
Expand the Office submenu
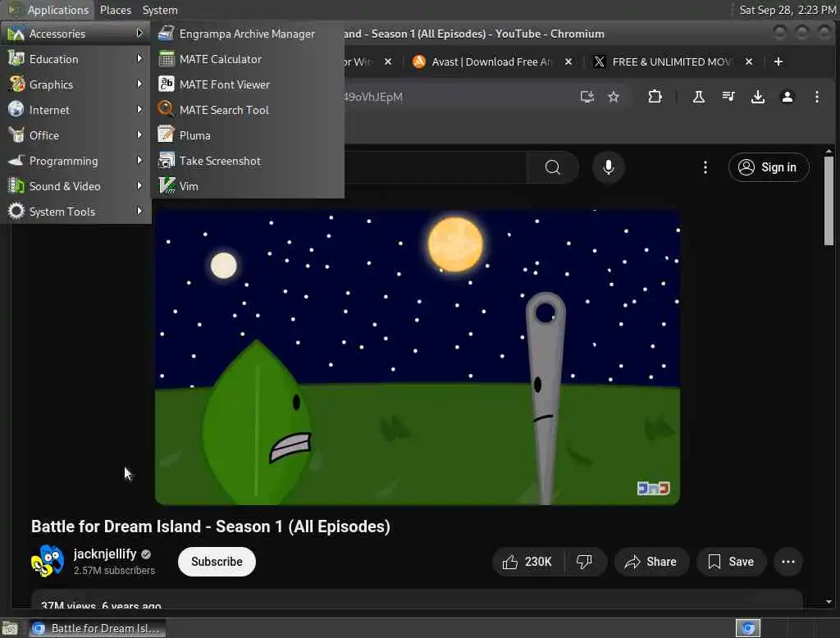click(75, 135)
